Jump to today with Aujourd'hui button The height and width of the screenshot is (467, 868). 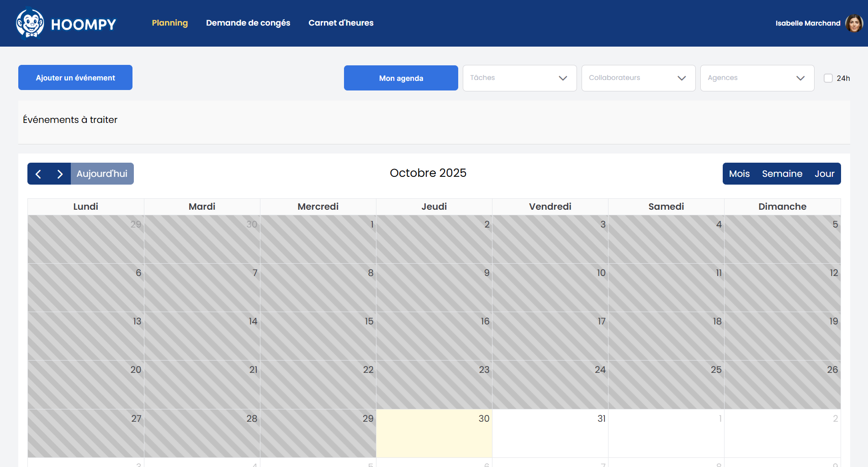(102, 174)
